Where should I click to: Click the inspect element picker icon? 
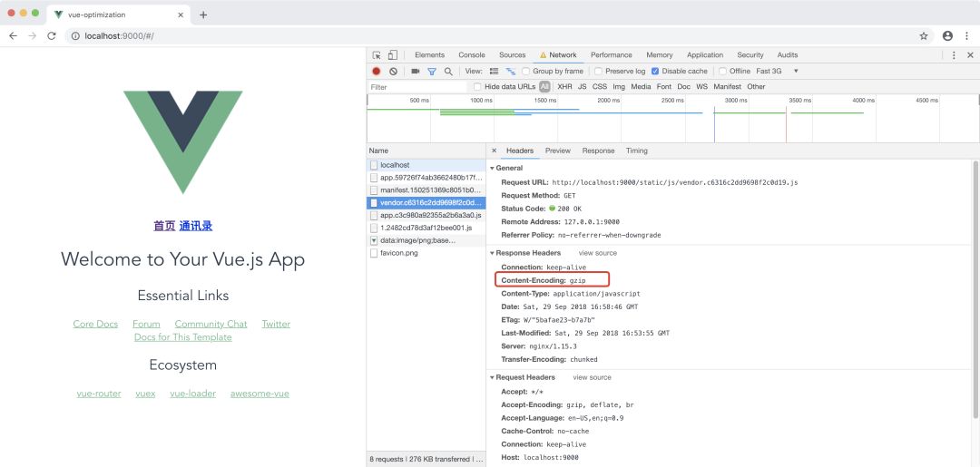[x=377, y=55]
